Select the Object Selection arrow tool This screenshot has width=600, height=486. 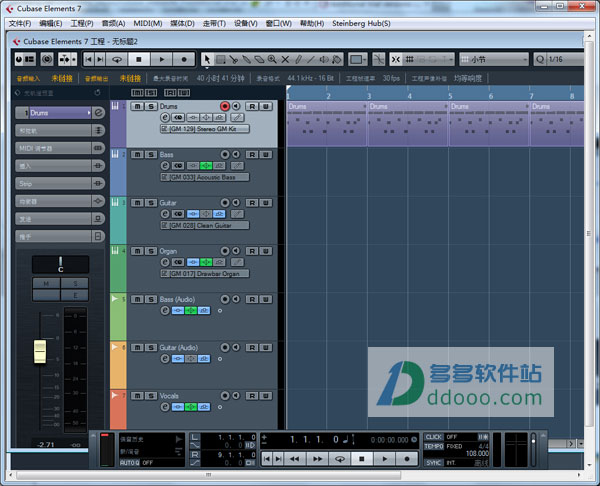pos(207,59)
